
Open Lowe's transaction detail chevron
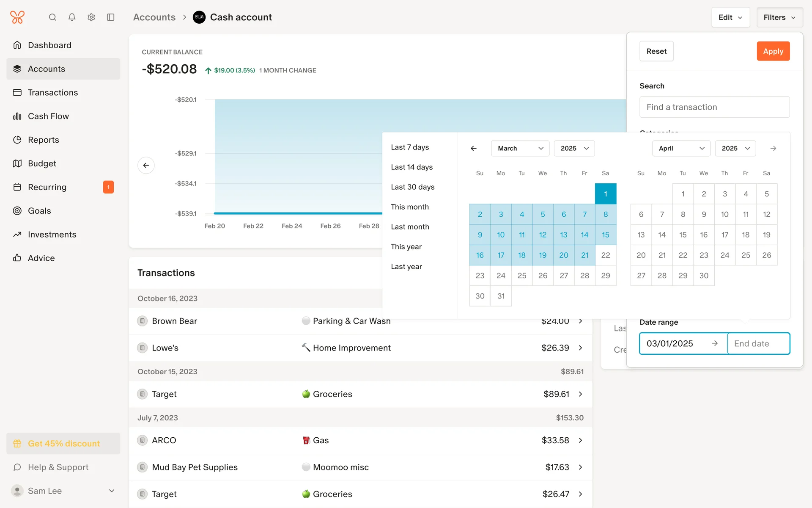tap(581, 348)
